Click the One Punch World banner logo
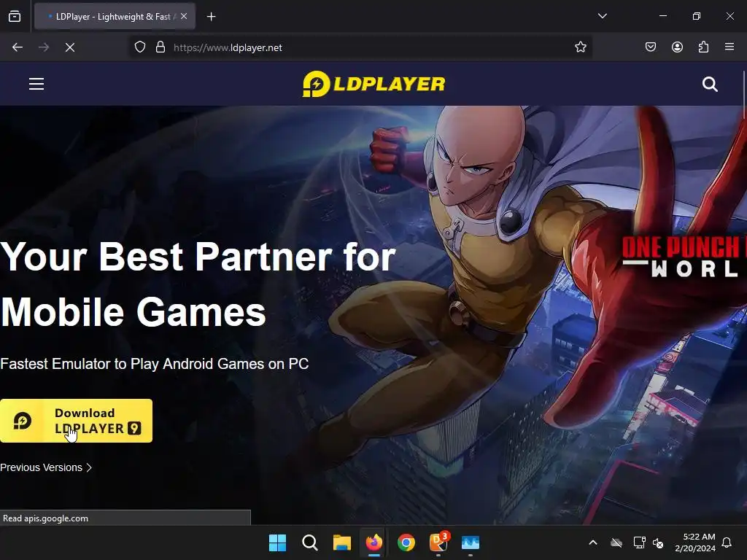This screenshot has height=560, width=747. point(684,257)
